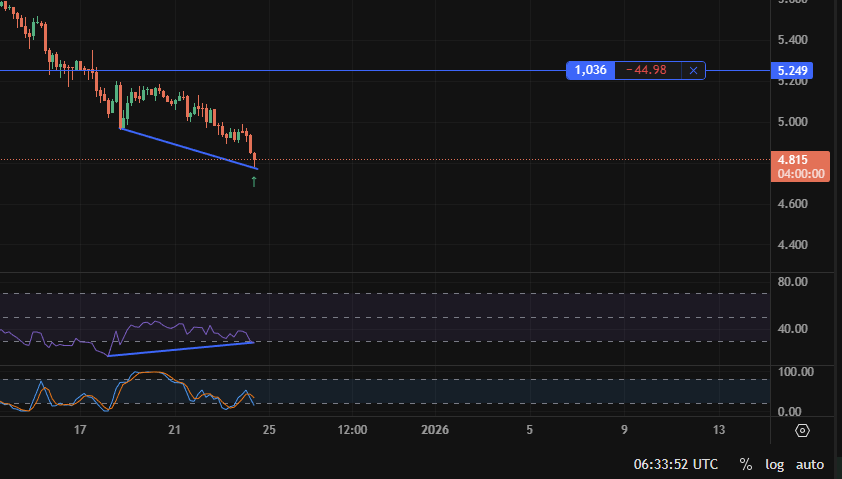
Task: Click the 5.249 order price label
Action: click(792, 71)
